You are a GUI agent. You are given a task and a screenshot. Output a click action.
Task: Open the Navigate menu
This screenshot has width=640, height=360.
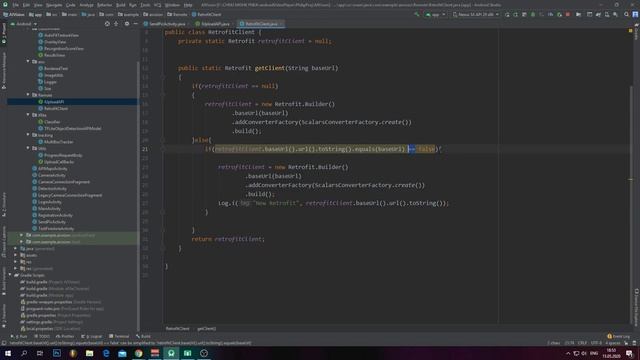[54, 5]
